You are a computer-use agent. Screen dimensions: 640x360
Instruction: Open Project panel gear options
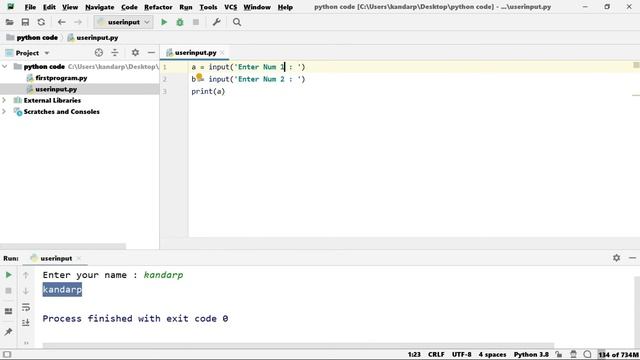pos(135,53)
